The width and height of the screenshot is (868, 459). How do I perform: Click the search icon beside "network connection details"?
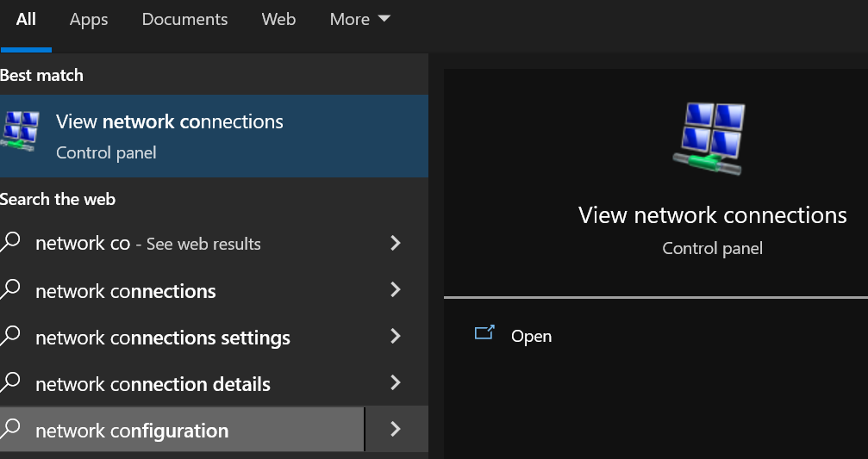tap(10, 383)
